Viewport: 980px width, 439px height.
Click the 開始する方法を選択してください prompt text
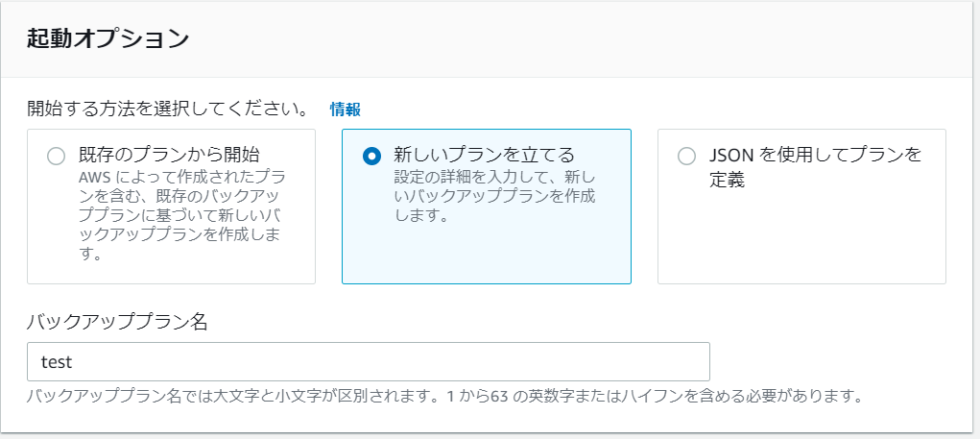(168, 109)
